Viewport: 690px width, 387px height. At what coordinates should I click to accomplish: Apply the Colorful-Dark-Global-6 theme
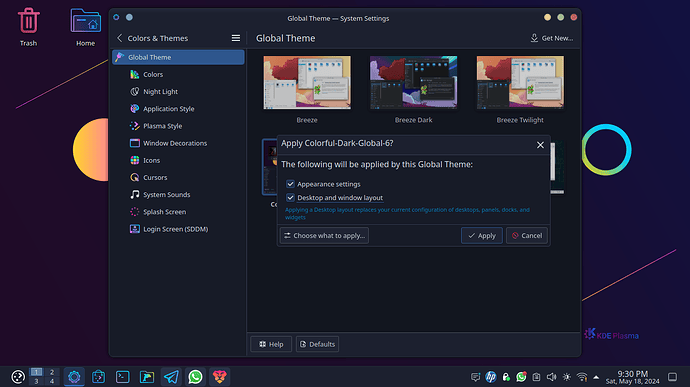pos(482,236)
